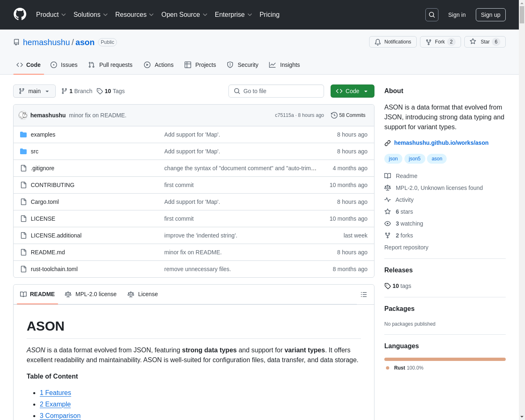Click the Sign up button
Viewport: 525px width, 420px height.
pyautogui.click(x=491, y=15)
